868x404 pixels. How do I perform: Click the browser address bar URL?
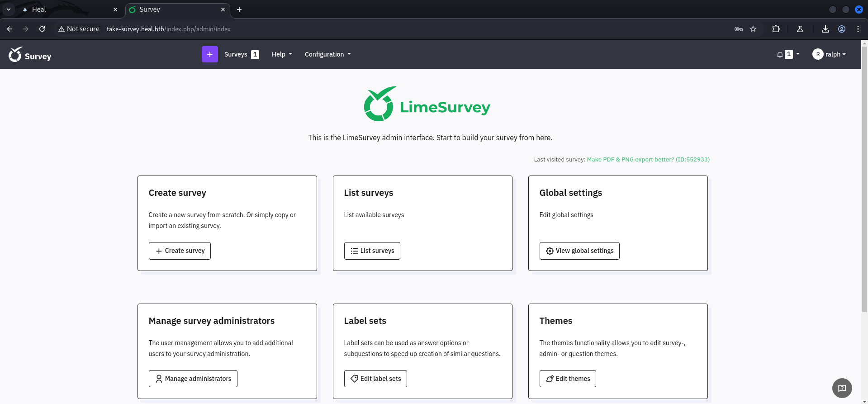(168, 29)
